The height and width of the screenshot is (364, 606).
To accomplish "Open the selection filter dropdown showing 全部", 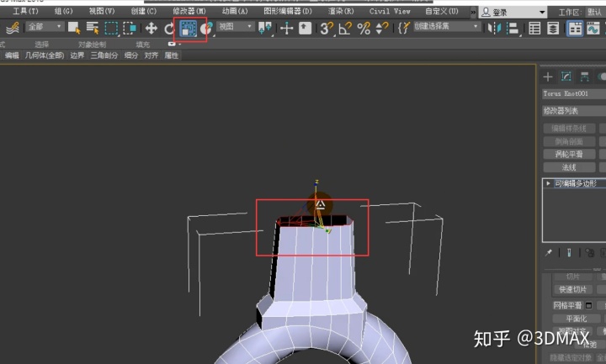I will coord(45,27).
